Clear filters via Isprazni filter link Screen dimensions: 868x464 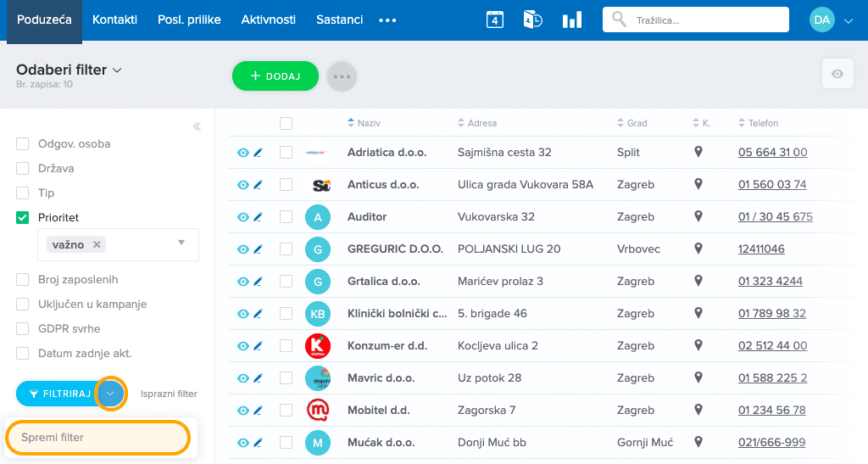coord(169,394)
